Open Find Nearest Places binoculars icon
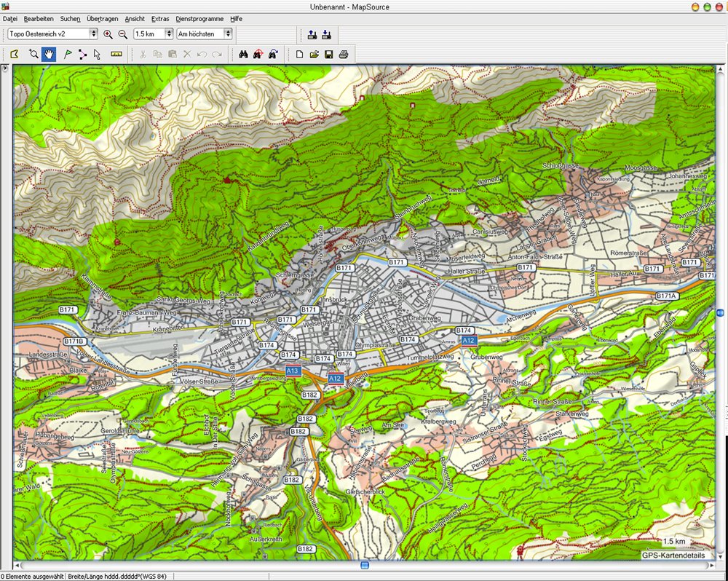728x581 pixels. click(258, 55)
